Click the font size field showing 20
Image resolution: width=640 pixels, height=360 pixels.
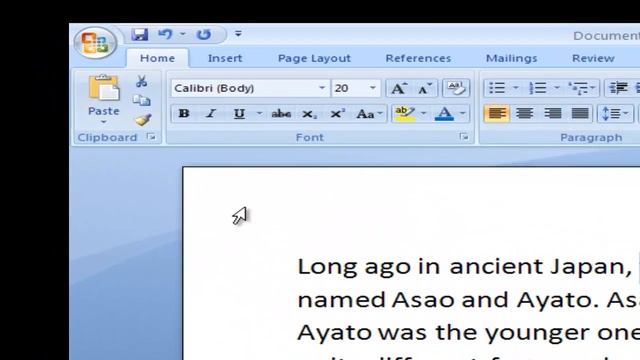(348, 88)
